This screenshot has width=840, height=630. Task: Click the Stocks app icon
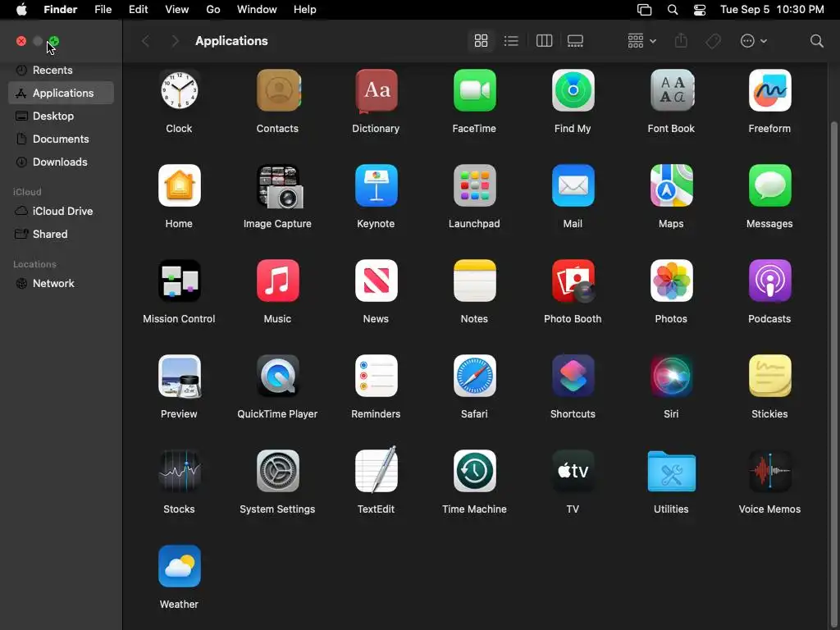pyautogui.click(x=179, y=471)
